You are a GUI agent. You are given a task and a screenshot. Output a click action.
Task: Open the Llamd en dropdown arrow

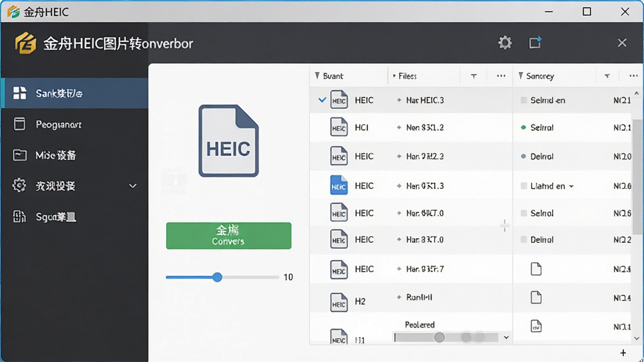coord(571,186)
